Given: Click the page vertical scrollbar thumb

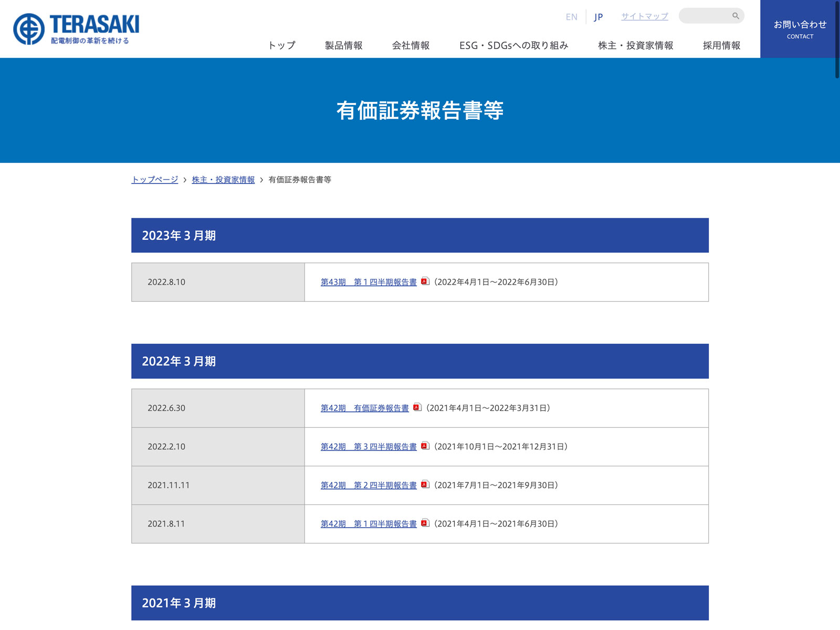Looking at the screenshot, I should click(837, 39).
